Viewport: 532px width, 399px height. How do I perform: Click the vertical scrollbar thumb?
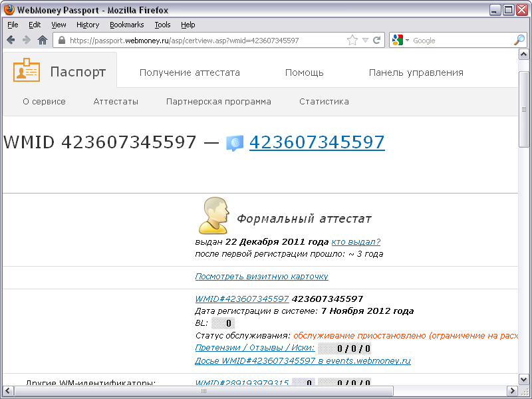[523, 109]
